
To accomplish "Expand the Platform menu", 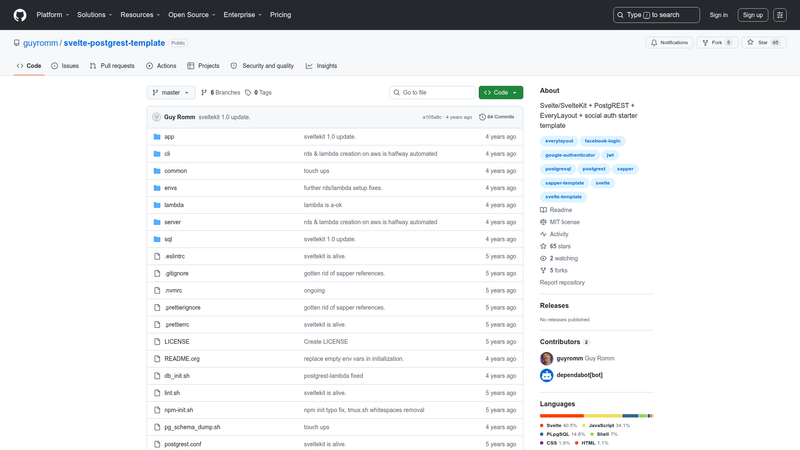I will [53, 15].
